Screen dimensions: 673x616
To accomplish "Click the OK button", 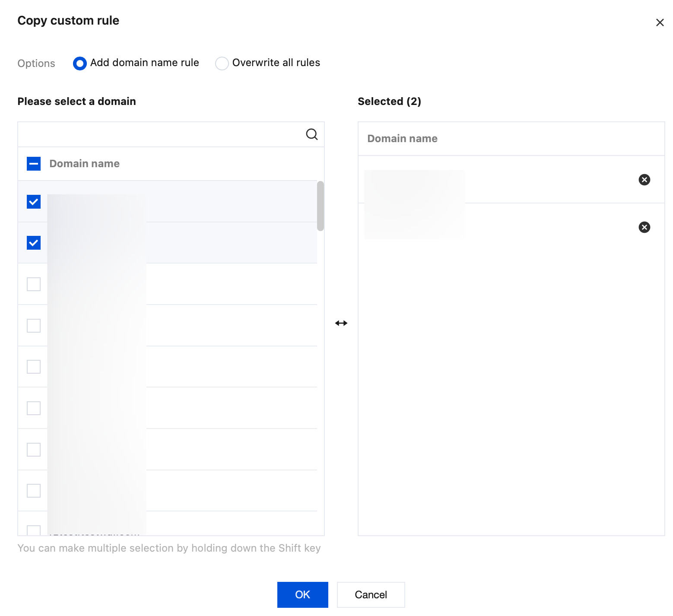I will 302,595.
